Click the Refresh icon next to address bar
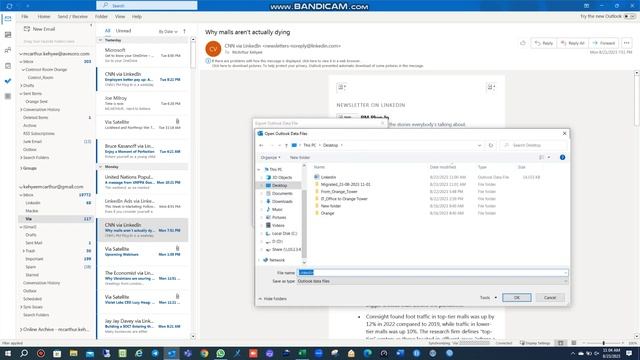 click(491, 145)
